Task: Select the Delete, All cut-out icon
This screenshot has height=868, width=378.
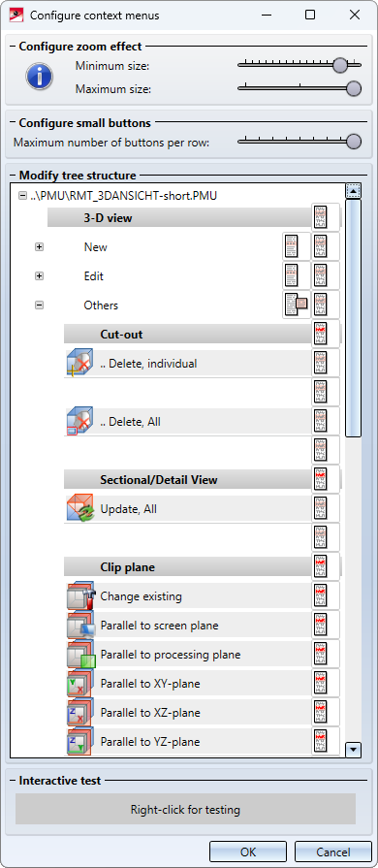Action: coord(79,422)
